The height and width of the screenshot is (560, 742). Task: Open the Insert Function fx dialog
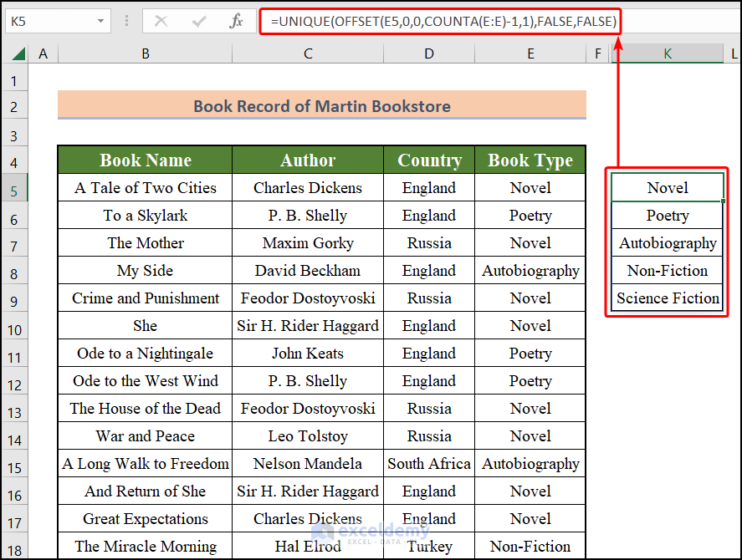tap(236, 21)
